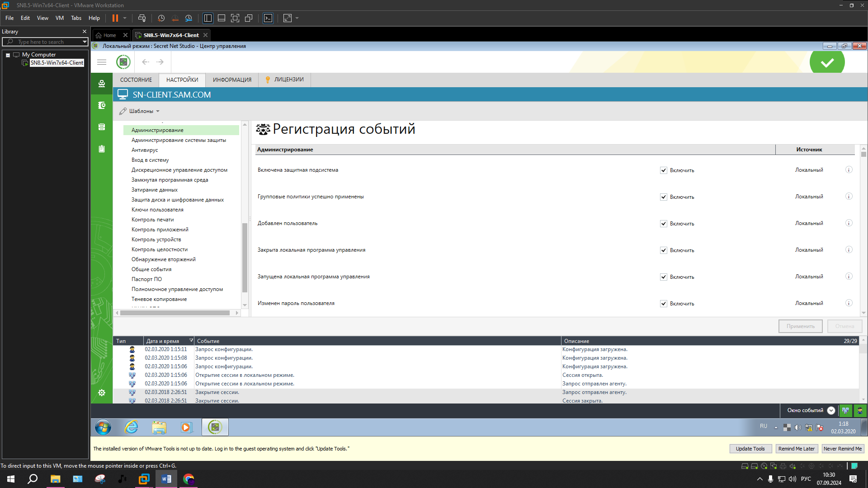Open the hamburger menu in Secret Net Studio
868x488 pixels.
pos(102,62)
